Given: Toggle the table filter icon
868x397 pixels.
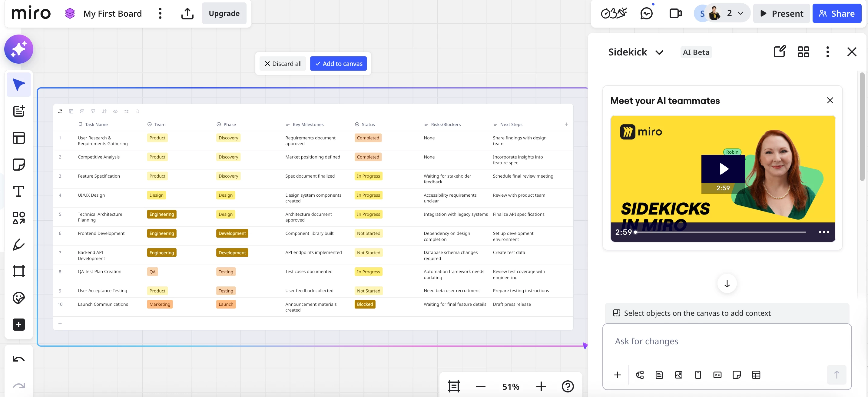Looking at the screenshot, I should click(x=93, y=111).
